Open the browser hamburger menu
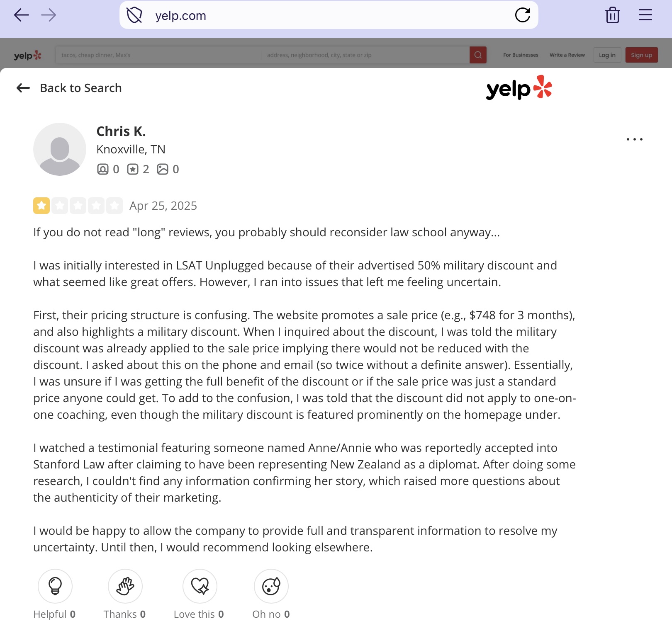This screenshot has width=672, height=643. (645, 15)
